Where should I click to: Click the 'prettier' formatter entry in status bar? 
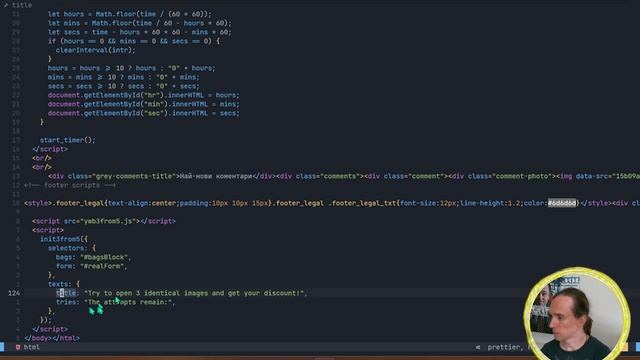click(504, 347)
